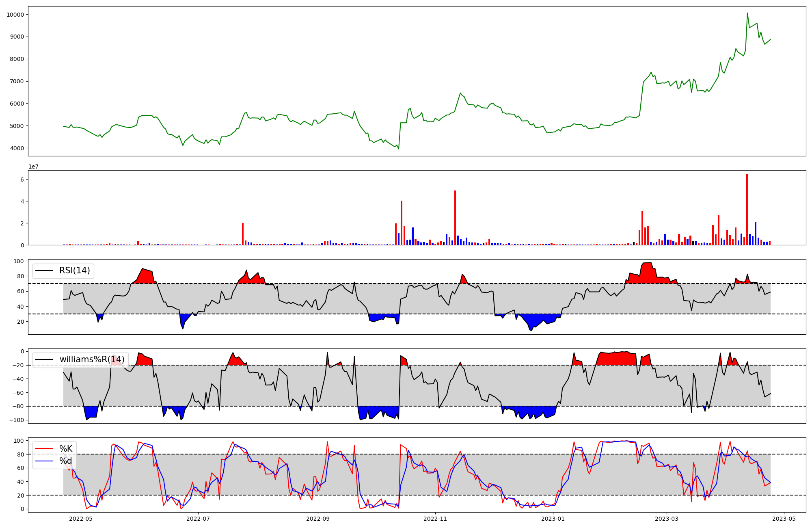
Task: Click the 2023-03 x-axis date label
Action: [667, 519]
